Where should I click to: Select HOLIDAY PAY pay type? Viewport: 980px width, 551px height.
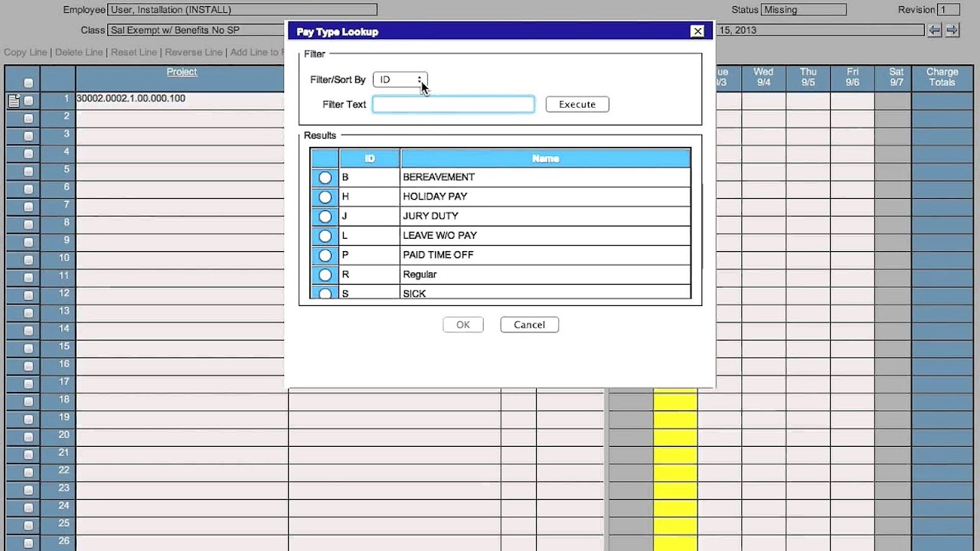pyautogui.click(x=325, y=197)
